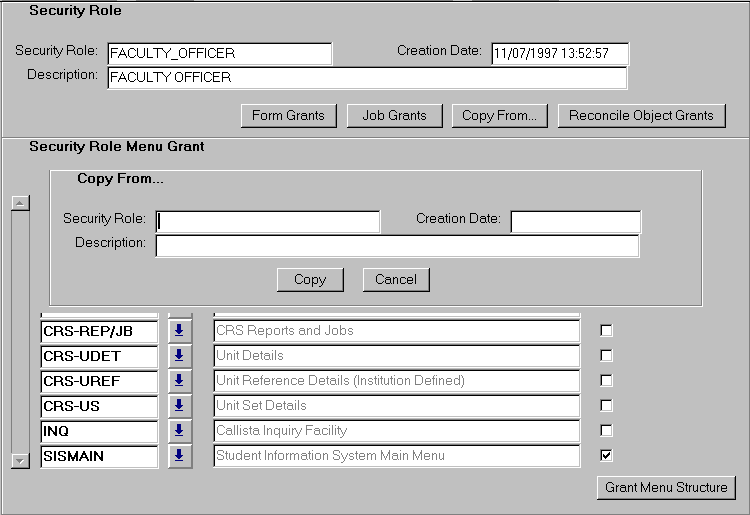
Task: Cancel the Copy From dialog
Action: (396, 280)
